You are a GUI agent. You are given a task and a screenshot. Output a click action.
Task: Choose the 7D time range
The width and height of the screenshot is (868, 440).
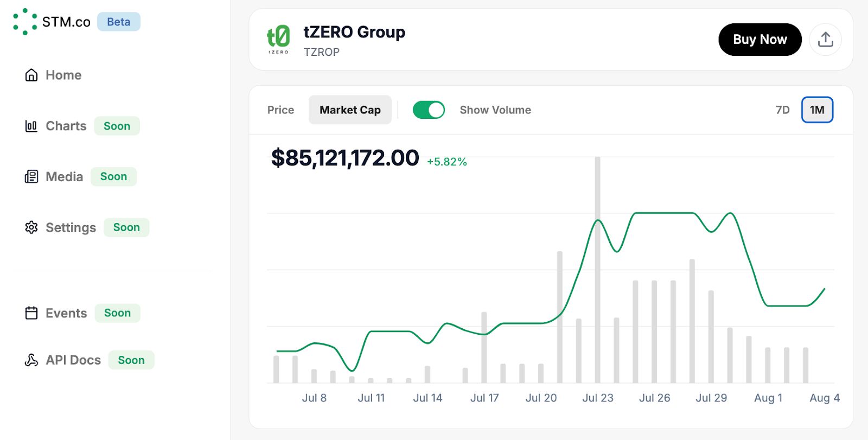(782, 110)
